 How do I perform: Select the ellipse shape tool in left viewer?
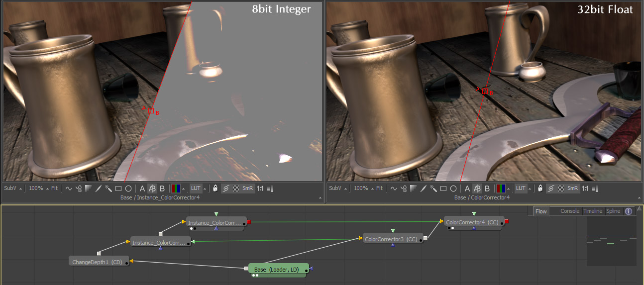tap(128, 189)
